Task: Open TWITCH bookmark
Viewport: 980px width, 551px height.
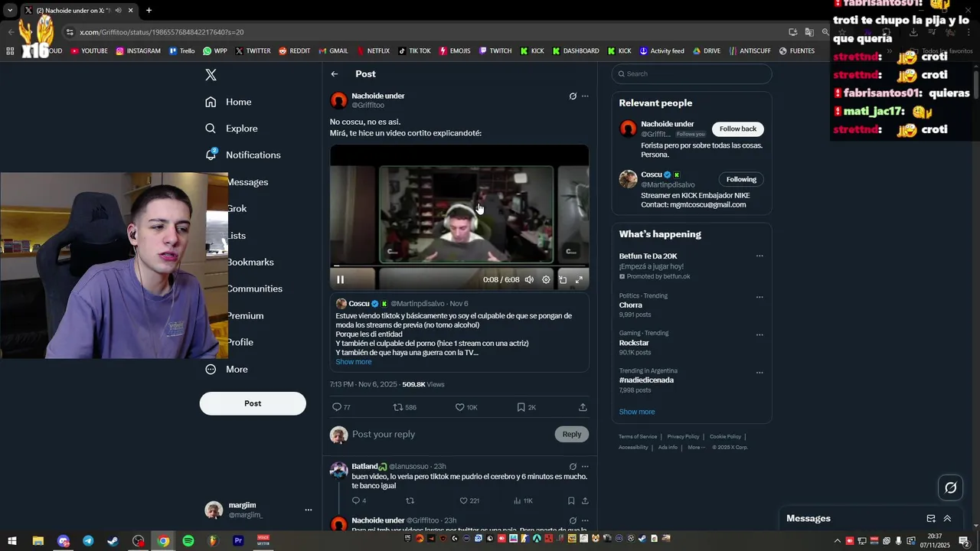Action: pos(495,51)
